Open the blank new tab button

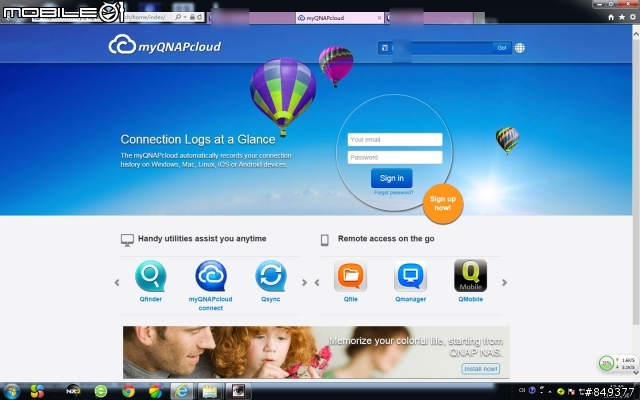pos(479,18)
